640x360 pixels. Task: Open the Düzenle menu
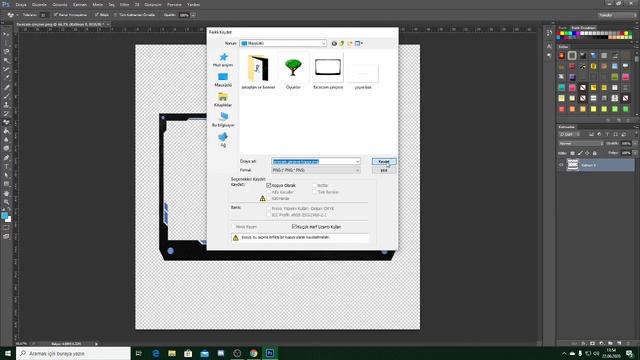pos(39,4)
